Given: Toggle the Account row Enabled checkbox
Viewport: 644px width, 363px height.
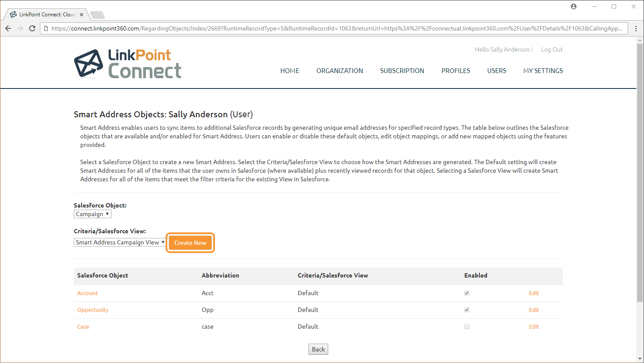Looking at the screenshot, I should point(467,293).
